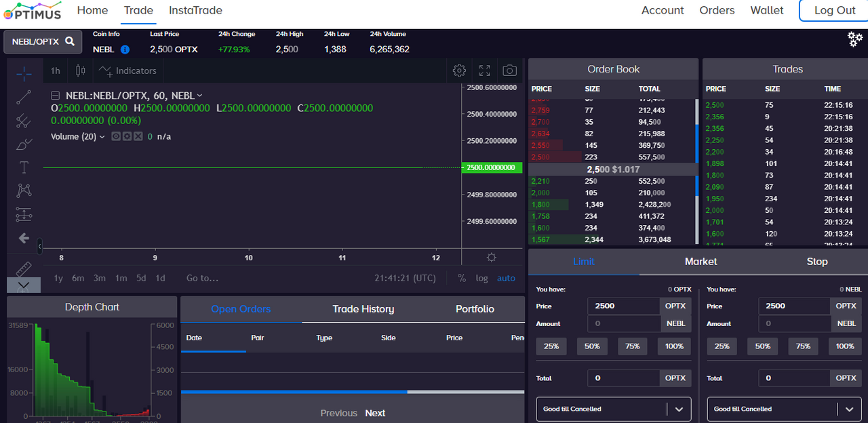Set sell amount to 75%
This screenshot has width=868, height=423.
804,346
